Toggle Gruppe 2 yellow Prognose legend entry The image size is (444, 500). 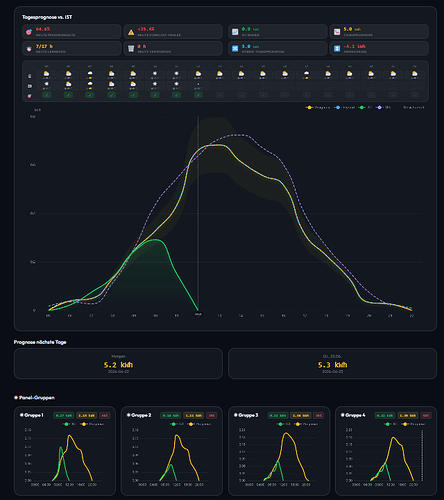pos(199,424)
